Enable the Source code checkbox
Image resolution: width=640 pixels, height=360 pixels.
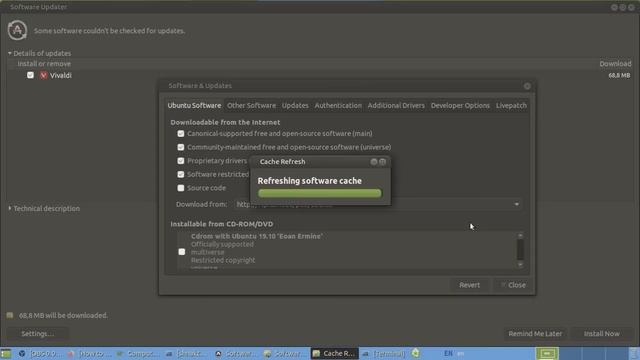coord(181,188)
